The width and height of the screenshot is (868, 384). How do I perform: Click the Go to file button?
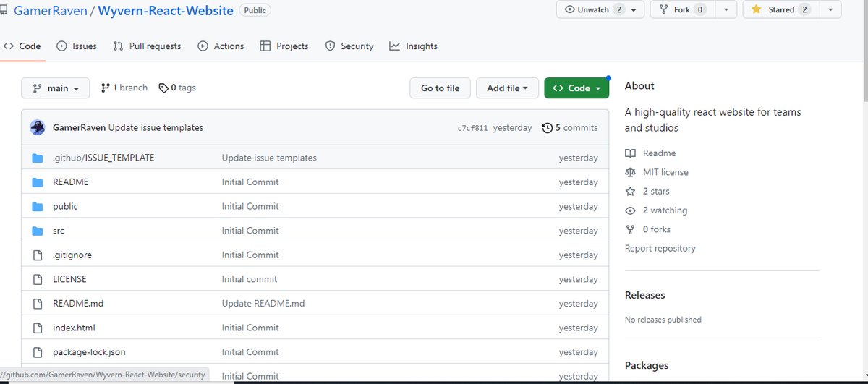coord(440,88)
